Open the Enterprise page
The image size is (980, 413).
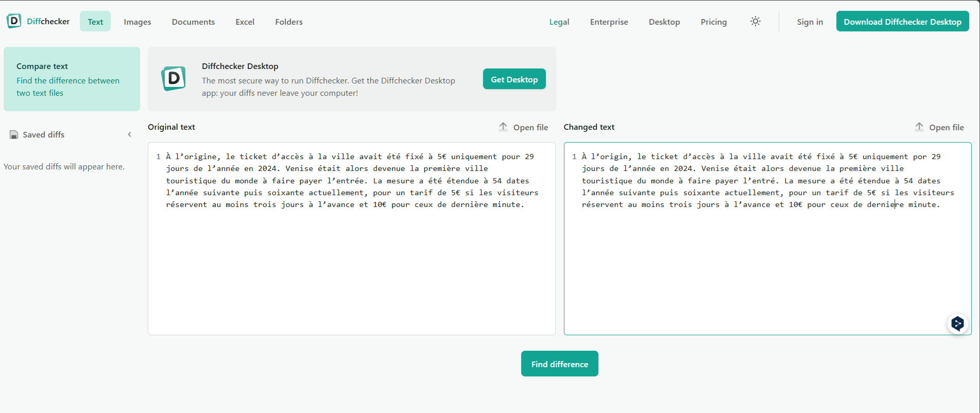pos(609,22)
